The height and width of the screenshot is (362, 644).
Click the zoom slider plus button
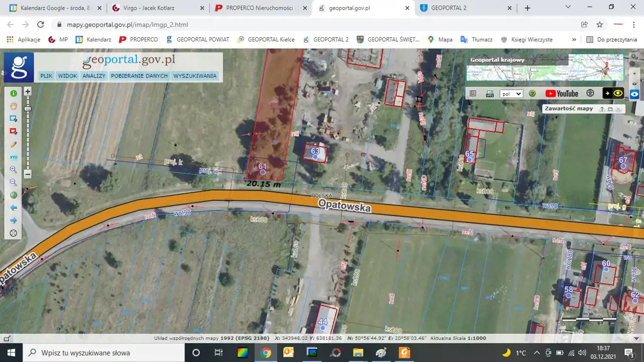[28, 92]
